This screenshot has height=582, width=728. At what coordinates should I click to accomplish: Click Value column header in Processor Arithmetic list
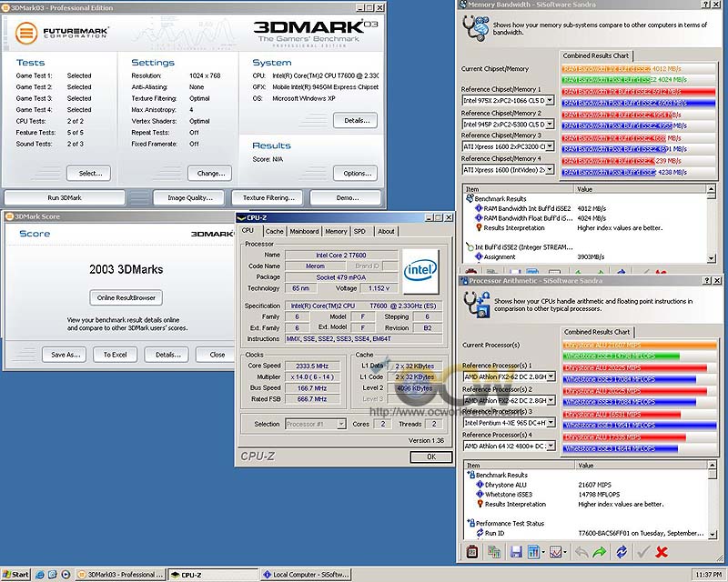[642, 465]
